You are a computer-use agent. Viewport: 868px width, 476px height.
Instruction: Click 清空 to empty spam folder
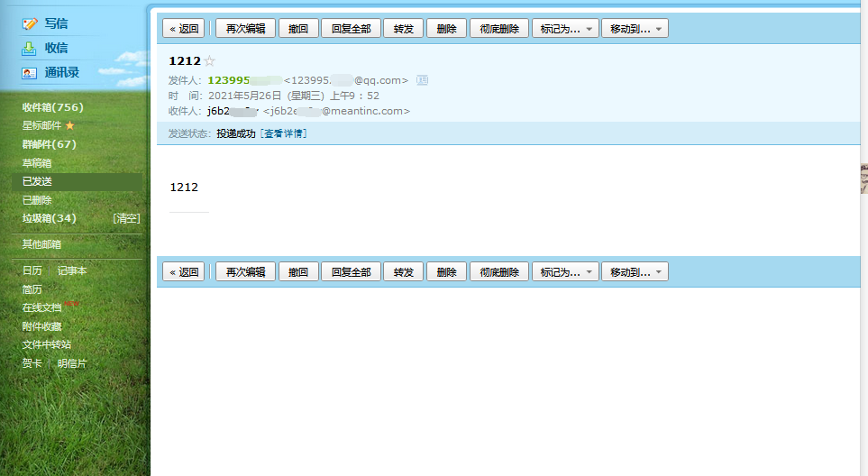point(127,219)
